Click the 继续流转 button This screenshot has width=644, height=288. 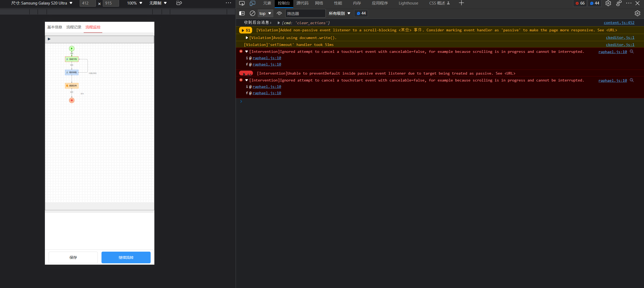click(126, 257)
